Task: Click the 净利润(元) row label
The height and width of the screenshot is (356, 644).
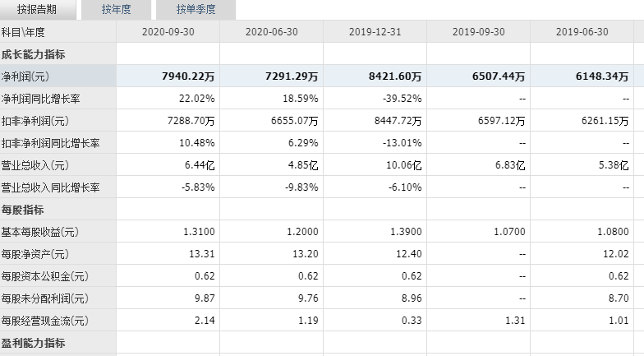Action: click(25, 76)
